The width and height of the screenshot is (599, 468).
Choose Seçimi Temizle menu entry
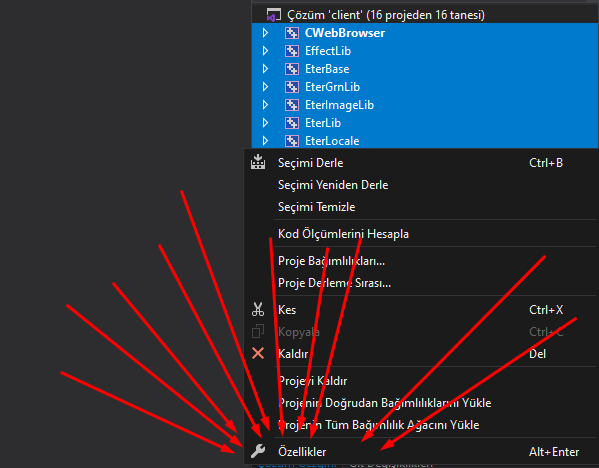(x=420, y=207)
